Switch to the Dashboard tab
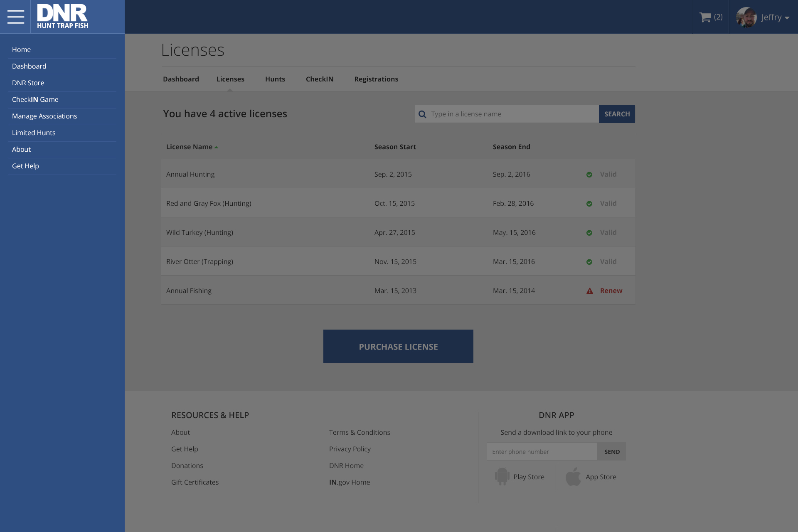The image size is (798, 532). pos(181,79)
